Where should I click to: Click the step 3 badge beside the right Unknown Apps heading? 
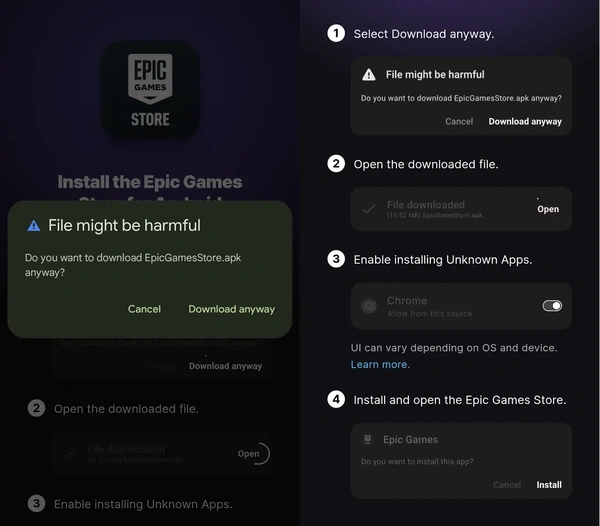coord(337,260)
